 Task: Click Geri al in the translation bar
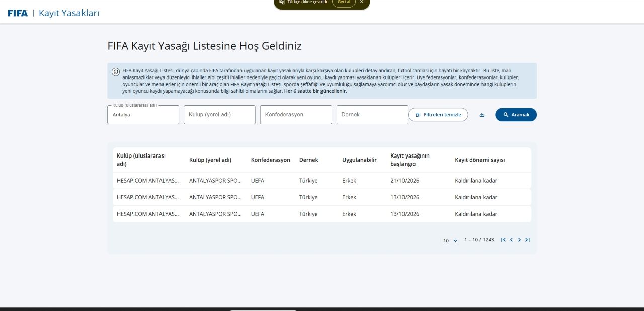point(344,2)
